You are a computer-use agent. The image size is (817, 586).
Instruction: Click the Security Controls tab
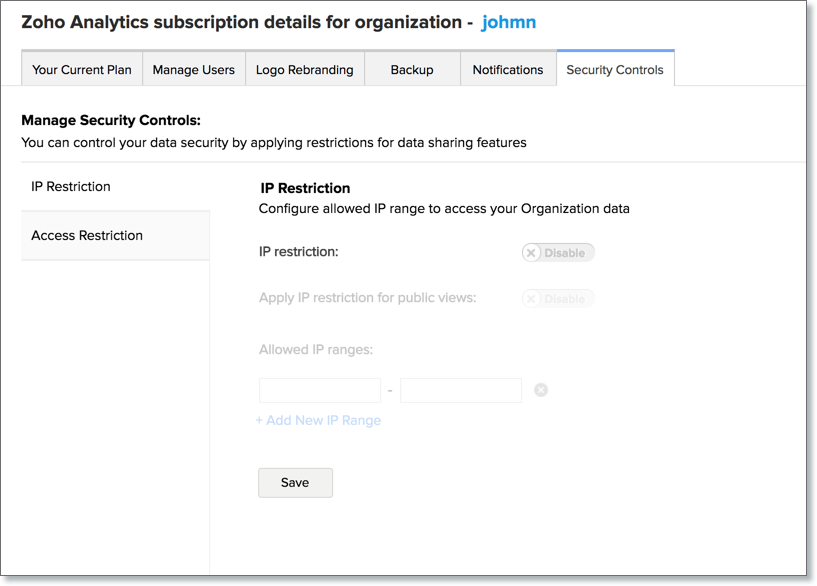pyautogui.click(x=615, y=70)
